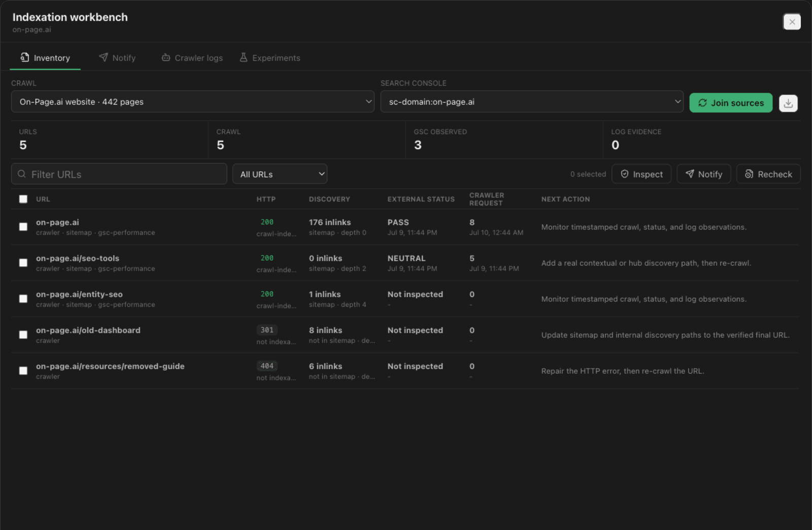The height and width of the screenshot is (530, 812).
Task: Click the CRAWLER REQUEST column header
Action: click(487, 199)
